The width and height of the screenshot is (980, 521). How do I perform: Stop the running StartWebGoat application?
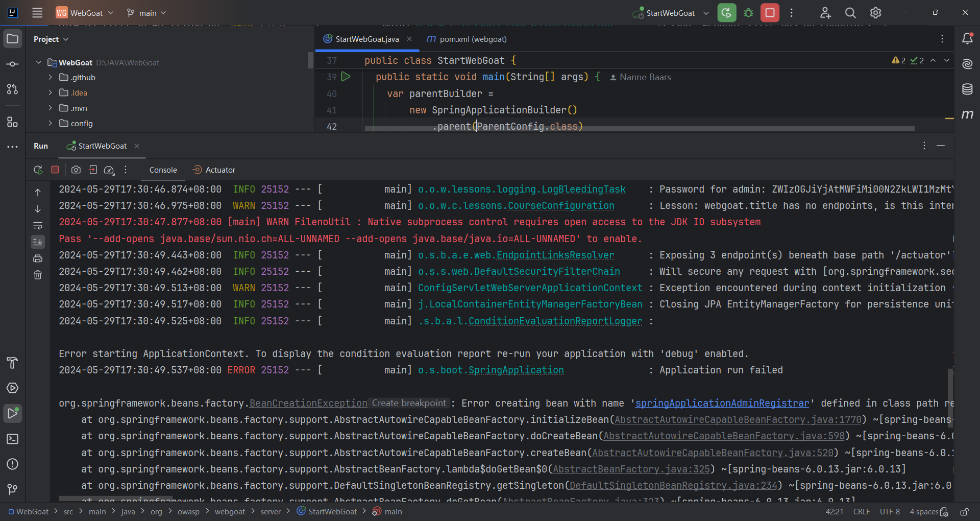coord(770,13)
